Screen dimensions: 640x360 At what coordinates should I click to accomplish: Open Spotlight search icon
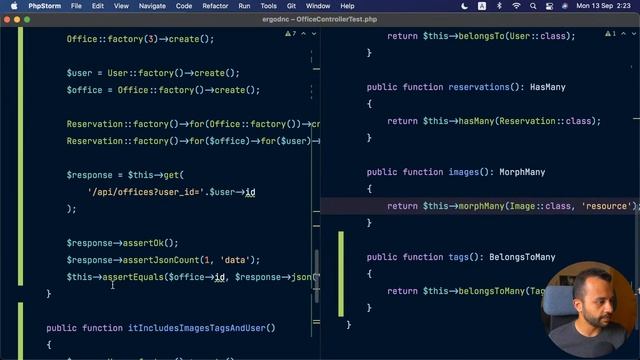(533, 6)
